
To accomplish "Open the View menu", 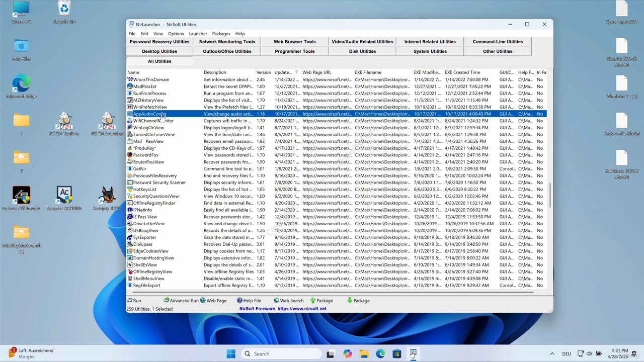I will click(158, 34).
